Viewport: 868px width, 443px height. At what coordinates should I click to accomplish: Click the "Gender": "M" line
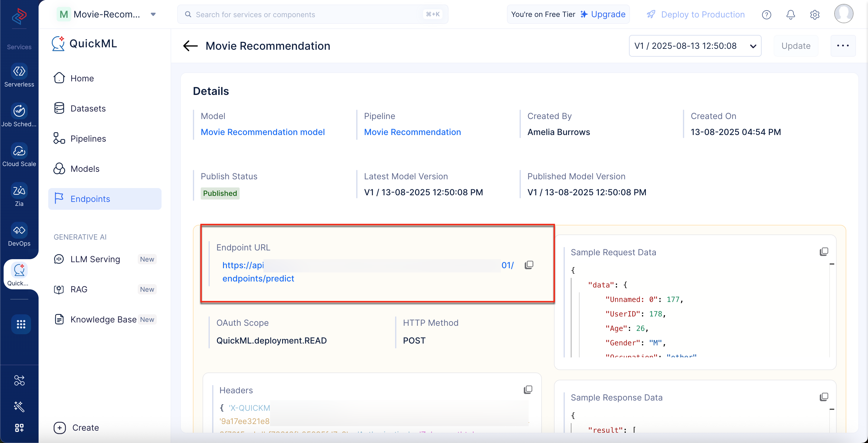point(636,343)
